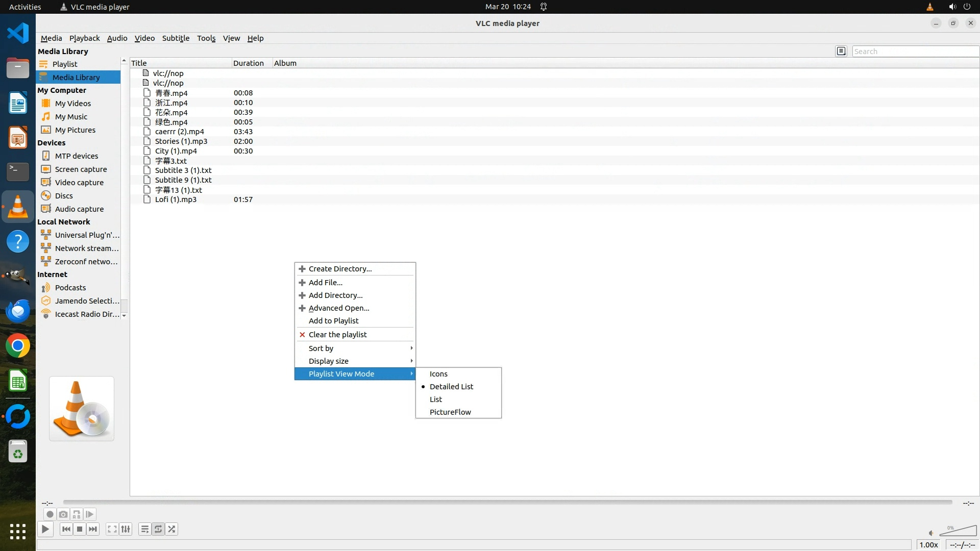980x551 pixels.
Task: Click the snapshot camera button
Action: [63, 514]
